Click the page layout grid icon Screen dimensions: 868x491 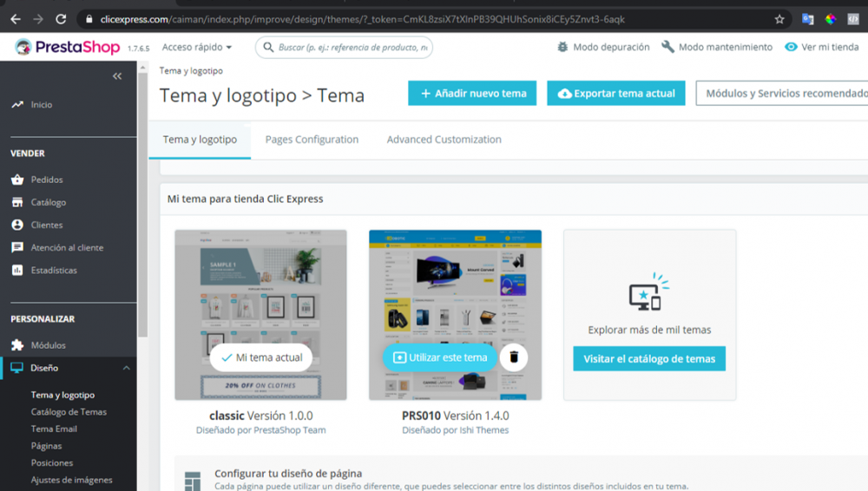[x=193, y=481]
